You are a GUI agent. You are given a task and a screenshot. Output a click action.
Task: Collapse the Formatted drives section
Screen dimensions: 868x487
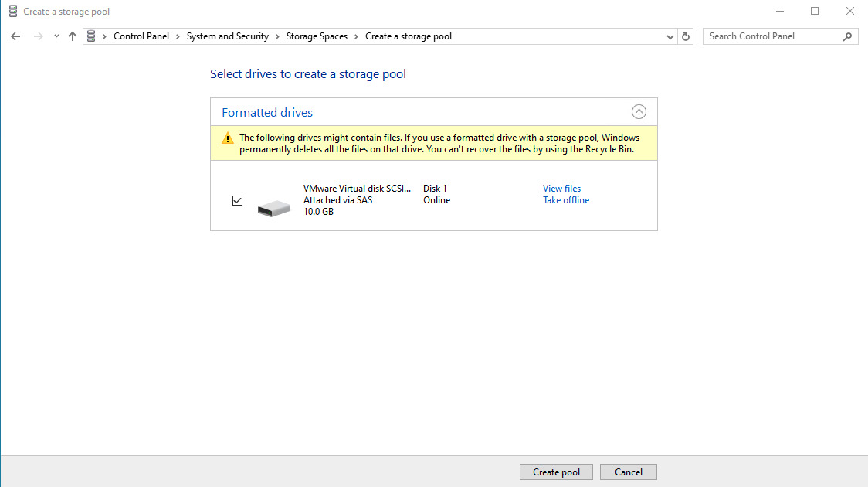(639, 111)
